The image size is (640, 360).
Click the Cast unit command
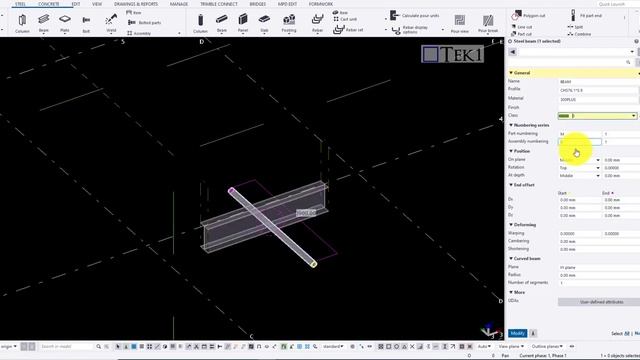pyautogui.click(x=345, y=19)
